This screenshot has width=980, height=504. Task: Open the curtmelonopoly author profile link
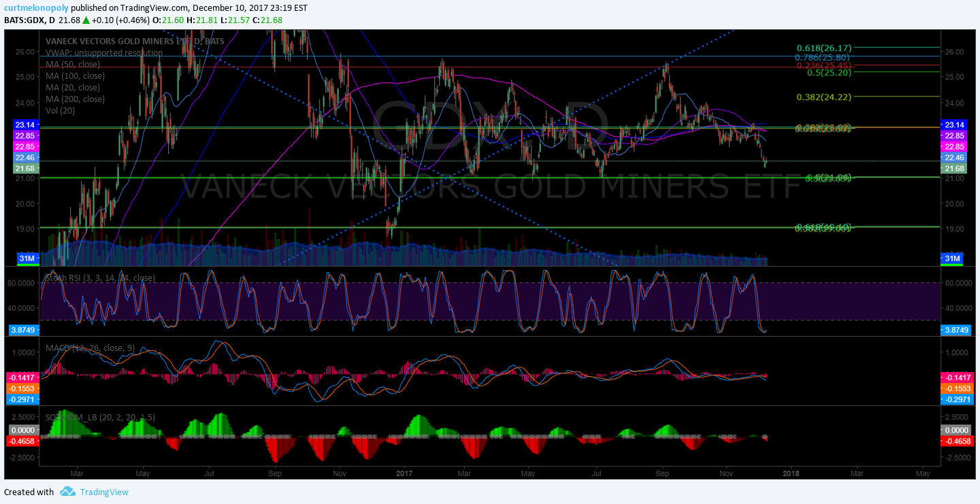coord(35,7)
